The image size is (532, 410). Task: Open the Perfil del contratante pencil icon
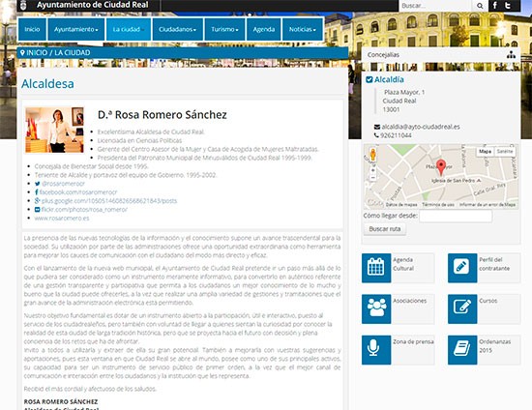[x=462, y=268]
